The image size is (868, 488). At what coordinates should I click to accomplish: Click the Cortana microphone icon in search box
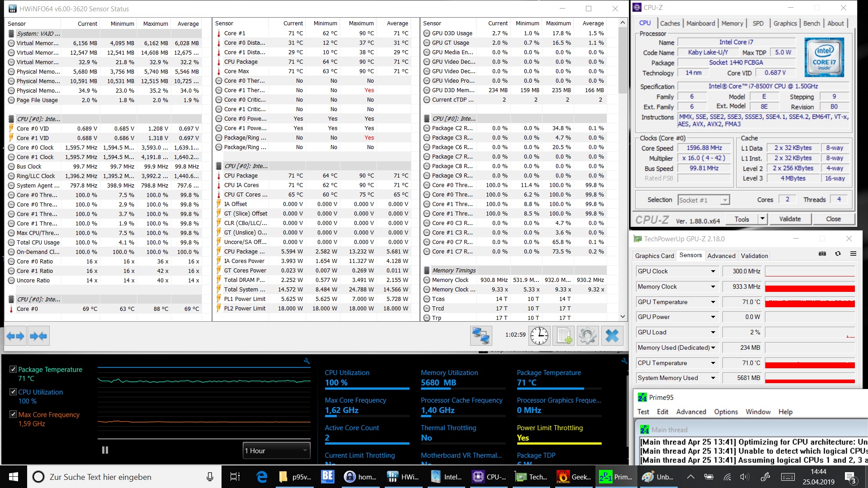tap(210, 477)
